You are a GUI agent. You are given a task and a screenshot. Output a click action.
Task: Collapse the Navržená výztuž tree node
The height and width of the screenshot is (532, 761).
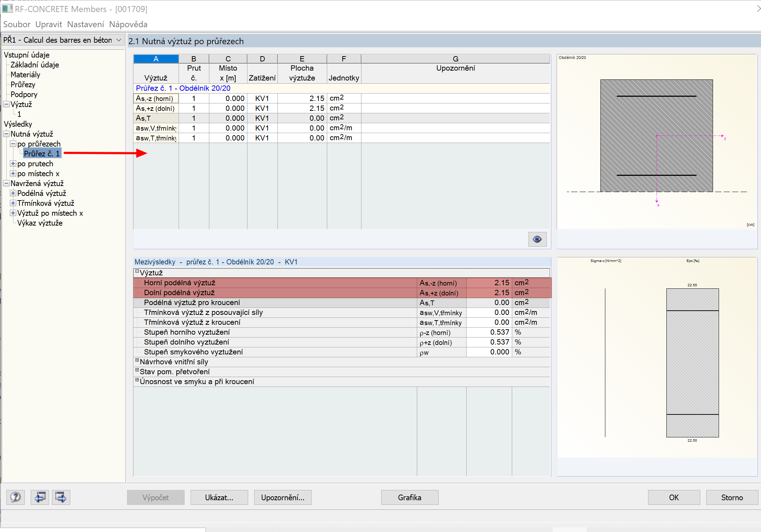6,183
